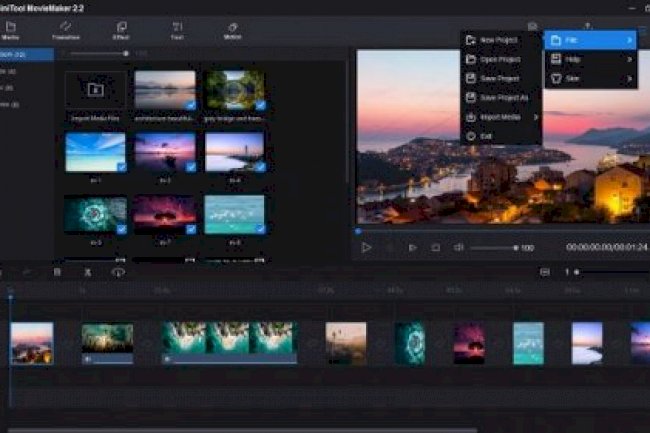650x433 pixels.
Task: Click the scissors split icon in timeline toolbar
Action: pyautogui.click(x=87, y=272)
